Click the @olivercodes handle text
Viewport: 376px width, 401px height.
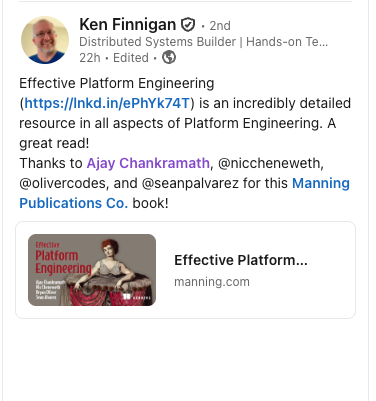(64, 183)
